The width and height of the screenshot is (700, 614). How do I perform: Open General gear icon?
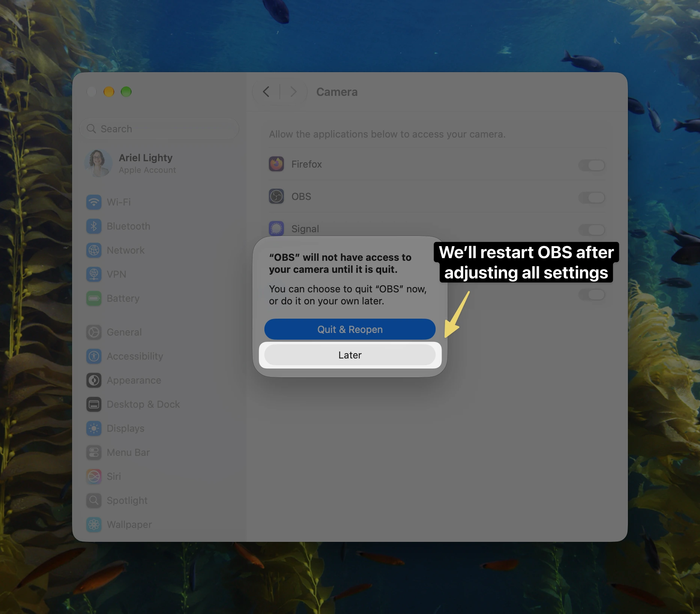[x=94, y=332]
